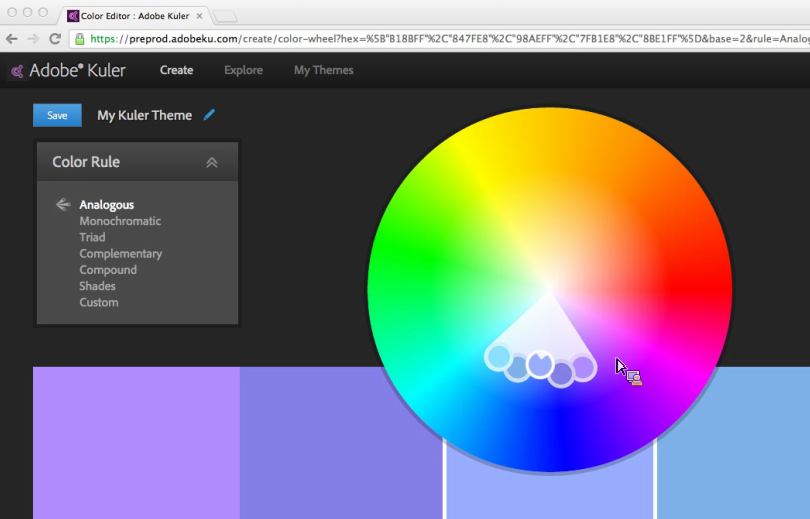
Task: Select the indigo second theme swatch
Action: coord(341,443)
